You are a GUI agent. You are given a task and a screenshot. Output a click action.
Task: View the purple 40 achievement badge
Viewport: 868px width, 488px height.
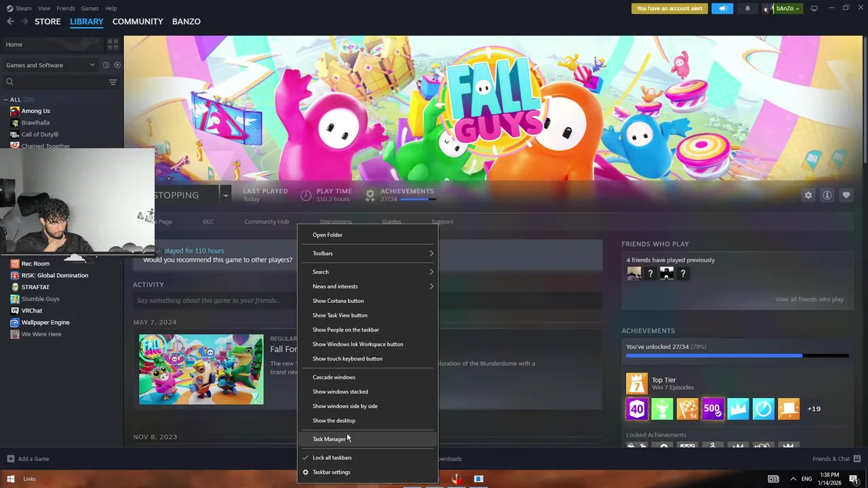coord(636,409)
